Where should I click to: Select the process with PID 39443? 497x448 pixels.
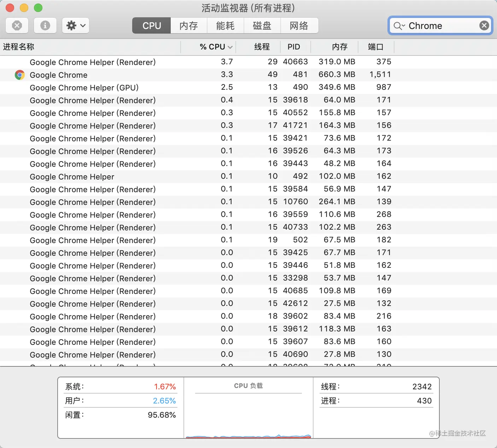(248, 164)
